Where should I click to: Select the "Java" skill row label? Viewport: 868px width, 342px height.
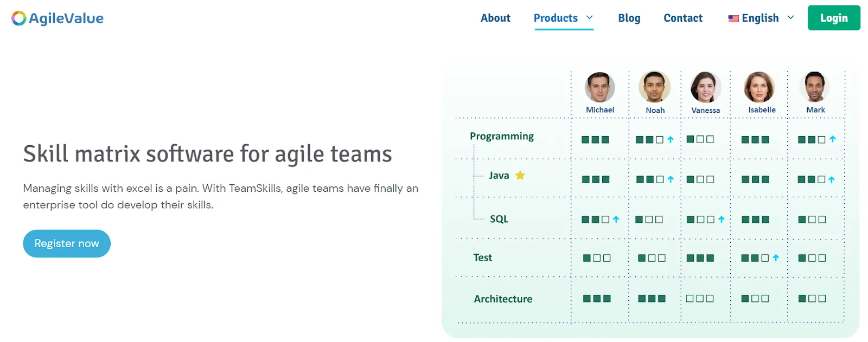pos(499,175)
